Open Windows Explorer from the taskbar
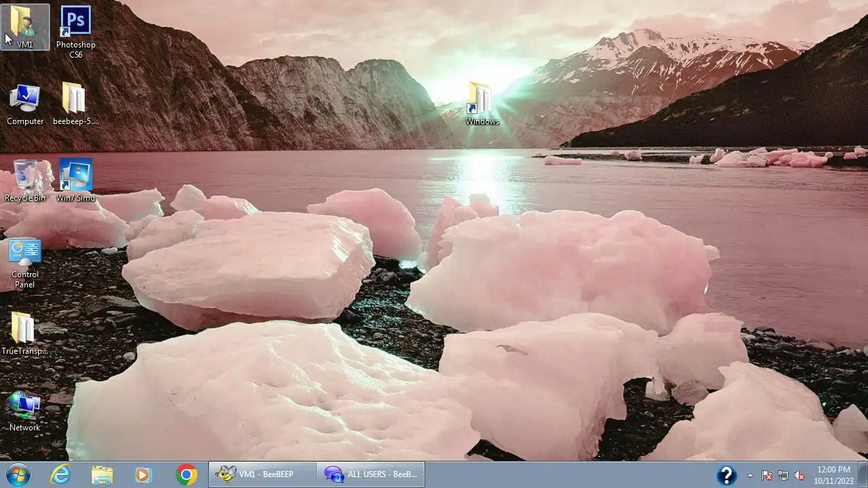868x488 pixels. (x=102, y=474)
